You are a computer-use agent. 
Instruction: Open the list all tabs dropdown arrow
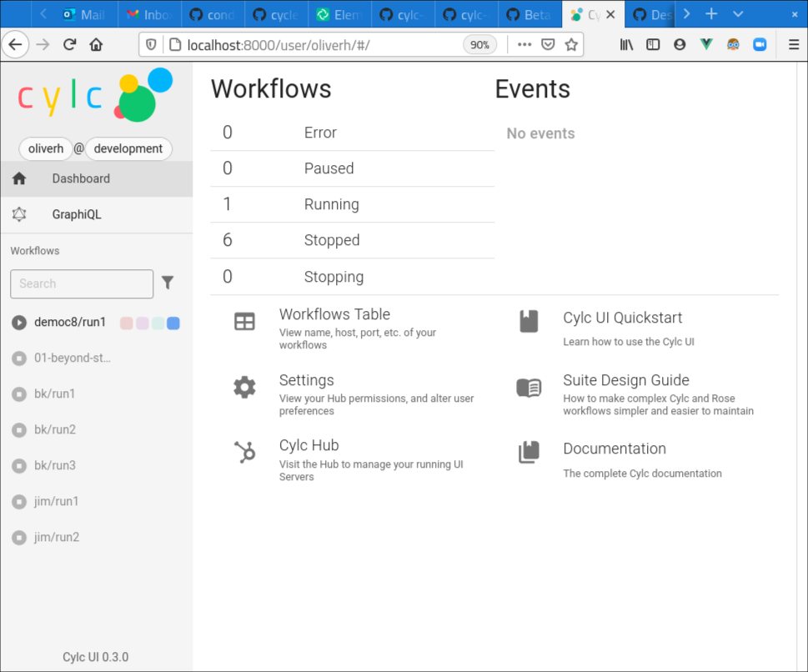(738, 14)
